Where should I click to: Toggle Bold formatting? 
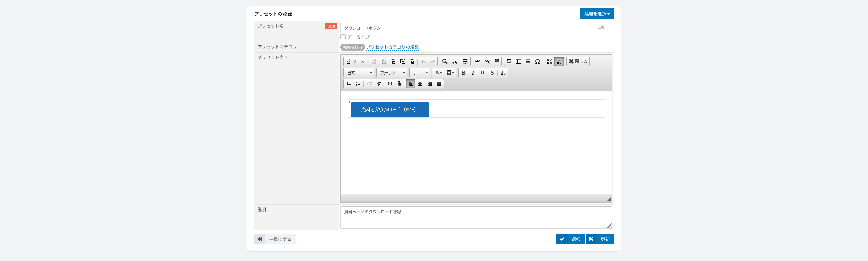463,73
